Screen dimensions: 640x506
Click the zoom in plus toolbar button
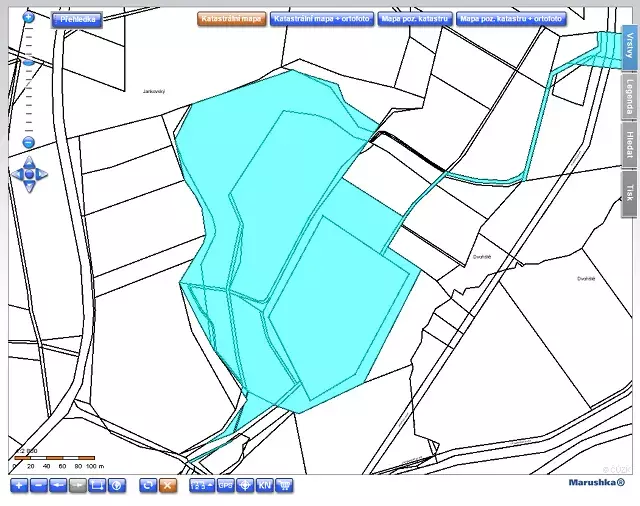click(18, 485)
